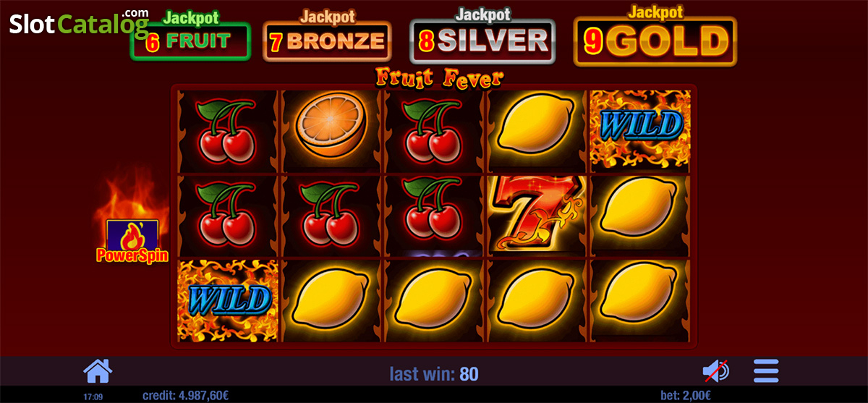The width and height of the screenshot is (868, 403).
Task: Click the SlotCatalog.com logo
Action: pos(80,24)
